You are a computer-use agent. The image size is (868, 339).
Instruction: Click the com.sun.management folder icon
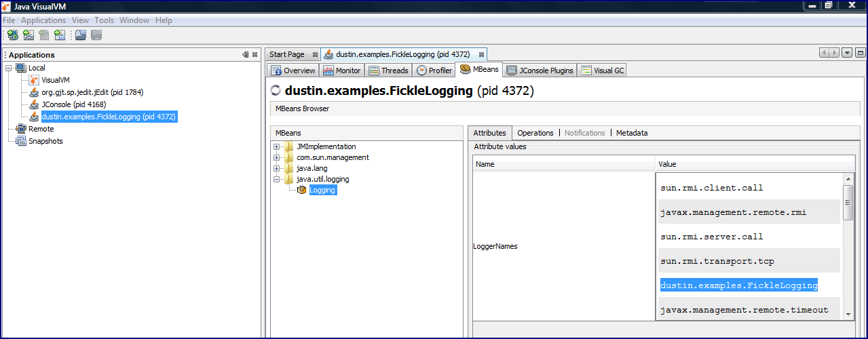289,157
